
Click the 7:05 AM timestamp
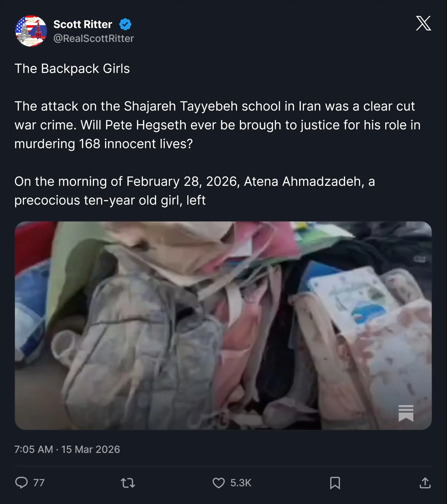click(34, 449)
